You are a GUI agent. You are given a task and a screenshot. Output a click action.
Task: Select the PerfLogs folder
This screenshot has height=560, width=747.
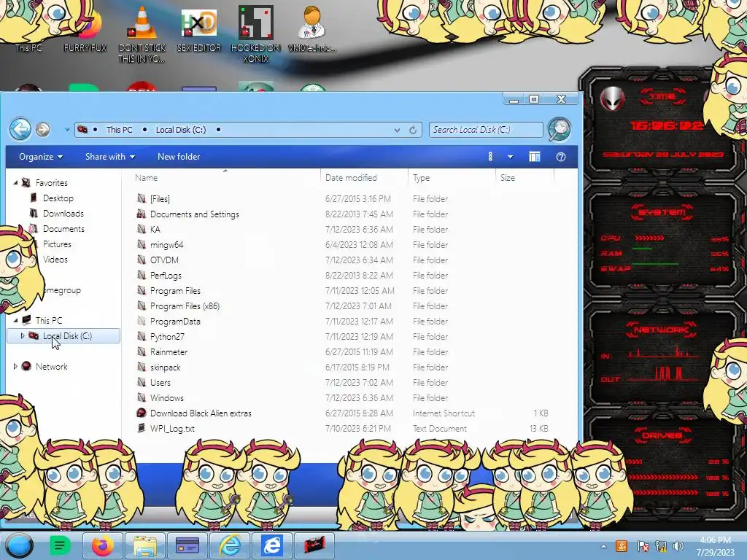point(166,275)
